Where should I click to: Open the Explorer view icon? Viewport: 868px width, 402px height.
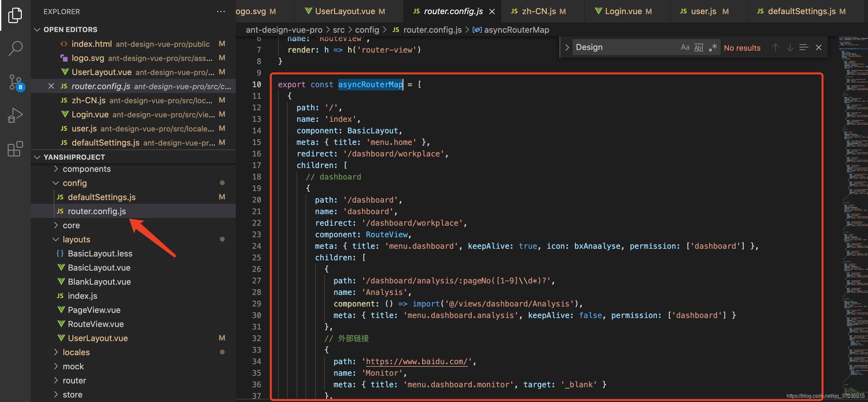pos(15,15)
